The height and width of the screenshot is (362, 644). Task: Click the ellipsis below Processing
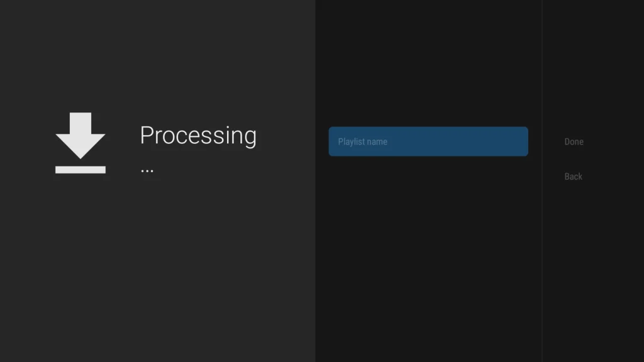[x=147, y=170]
